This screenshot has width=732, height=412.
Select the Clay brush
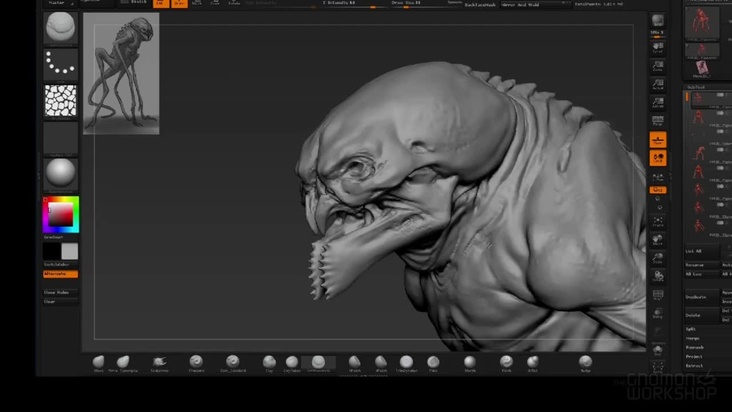[269, 363]
